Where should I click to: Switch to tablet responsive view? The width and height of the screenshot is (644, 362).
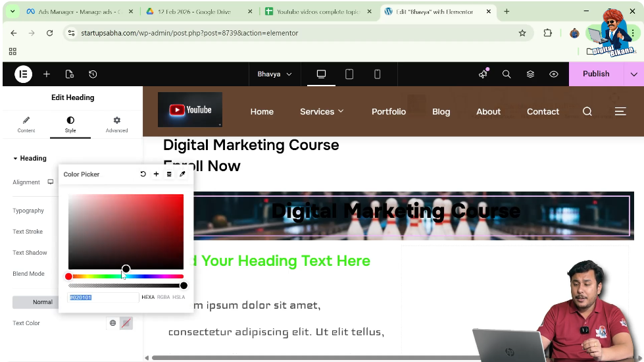point(349,74)
